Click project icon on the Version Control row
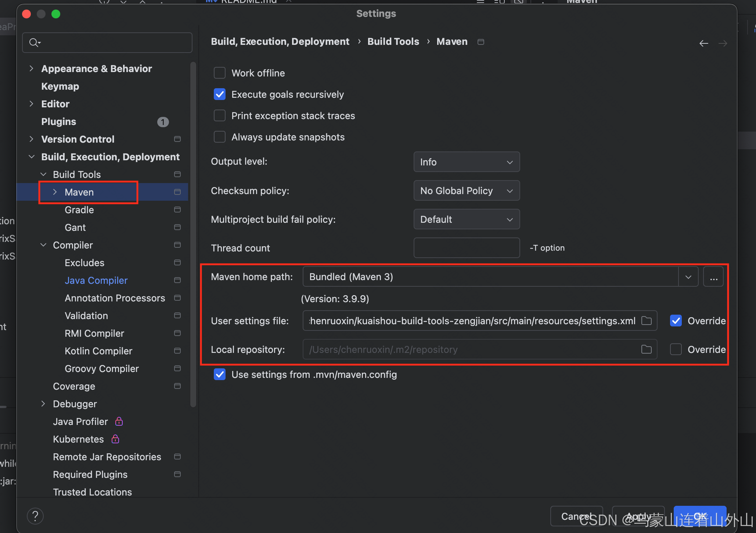This screenshot has width=756, height=533. (177, 139)
